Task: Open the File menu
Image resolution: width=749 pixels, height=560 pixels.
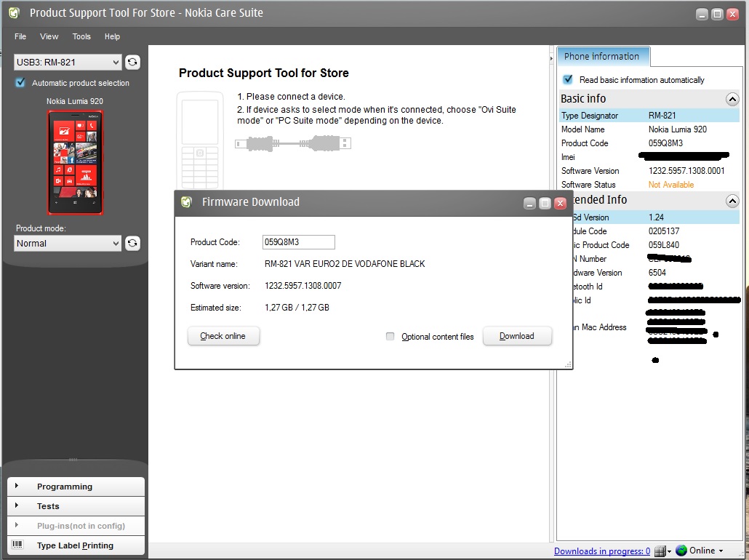Action: click(x=20, y=36)
